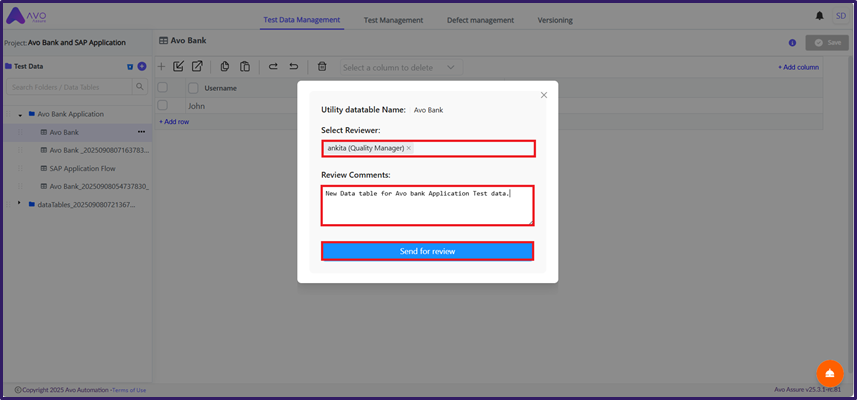
Task: Expand the dataTables_20250908 folder
Action: tap(20, 204)
